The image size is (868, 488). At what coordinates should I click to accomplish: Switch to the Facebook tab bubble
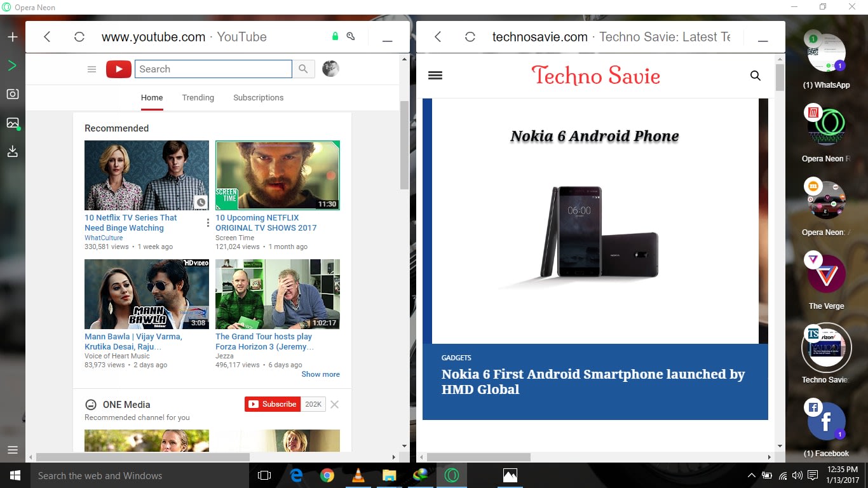[x=826, y=422]
